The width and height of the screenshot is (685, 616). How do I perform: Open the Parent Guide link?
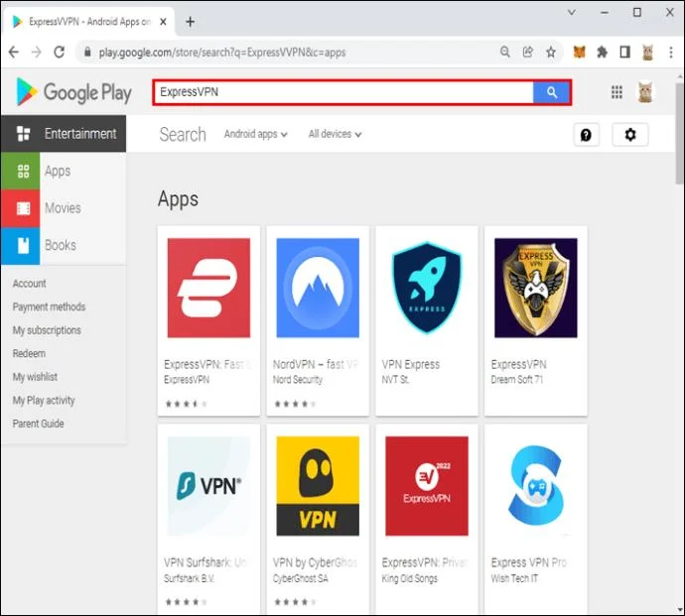click(x=38, y=424)
